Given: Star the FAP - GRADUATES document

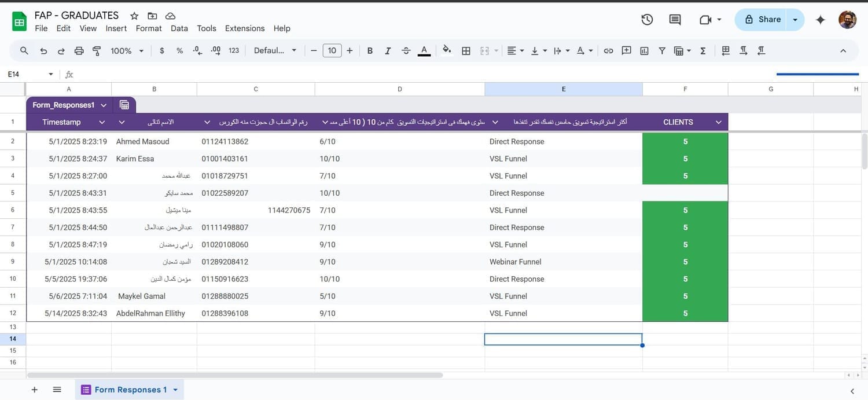Looking at the screenshot, I should pyautogui.click(x=134, y=16).
